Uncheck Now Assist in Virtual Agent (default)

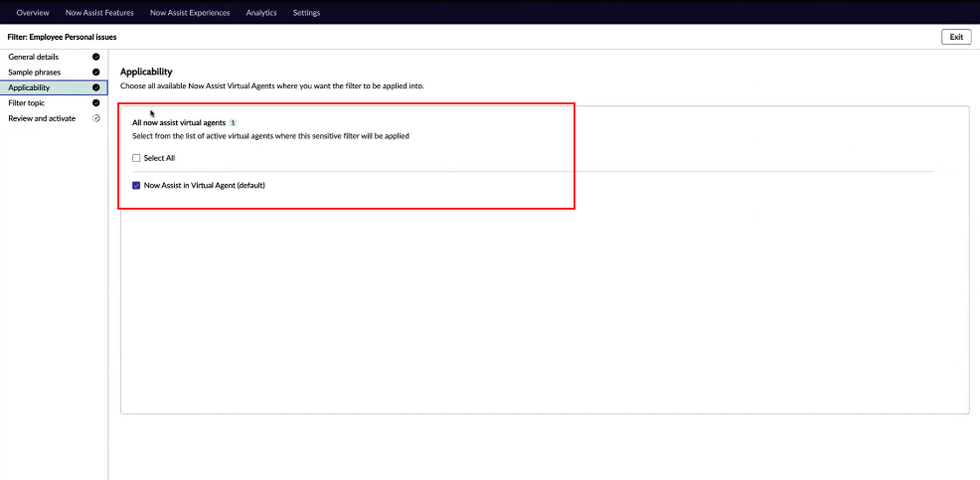[136, 186]
